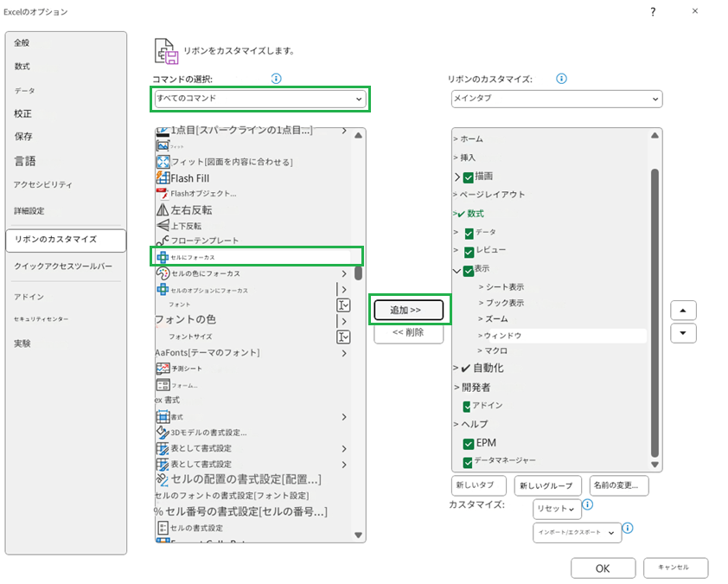
Task: Open the メインタブ dropdown
Action: [557, 99]
